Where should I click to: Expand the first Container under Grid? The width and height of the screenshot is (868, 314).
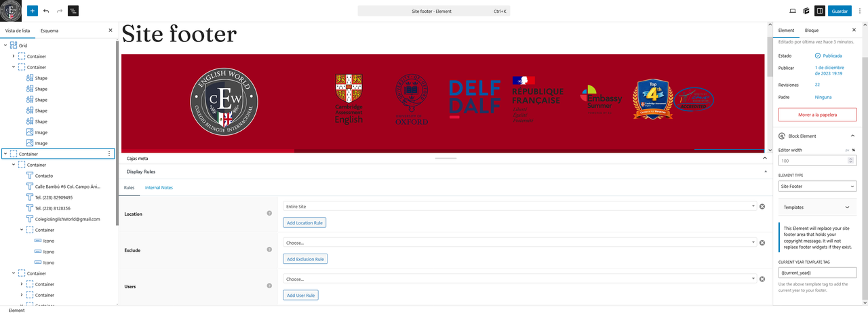pyautogui.click(x=14, y=56)
